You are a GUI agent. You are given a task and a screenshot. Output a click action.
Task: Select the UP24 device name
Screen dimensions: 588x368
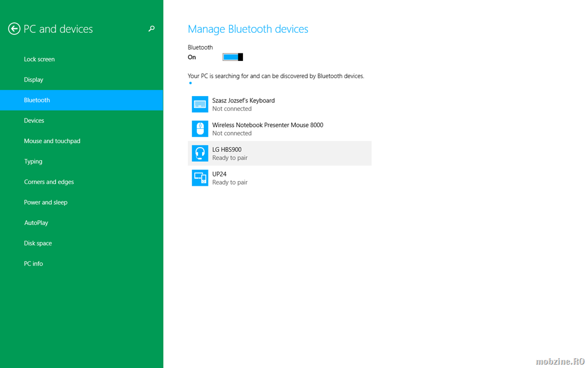pos(219,174)
